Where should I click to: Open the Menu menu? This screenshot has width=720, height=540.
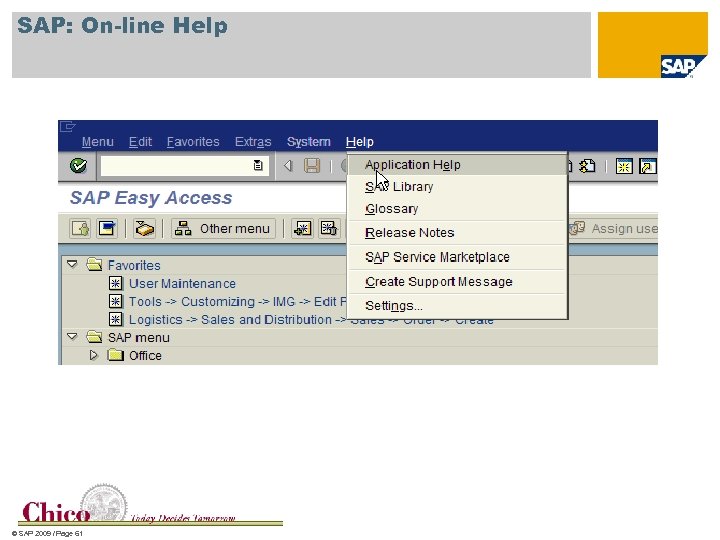(x=97, y=142)
